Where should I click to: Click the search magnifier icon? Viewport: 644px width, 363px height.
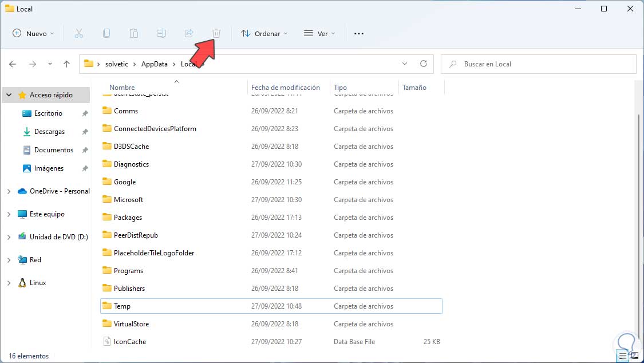[x=453, y=64]
